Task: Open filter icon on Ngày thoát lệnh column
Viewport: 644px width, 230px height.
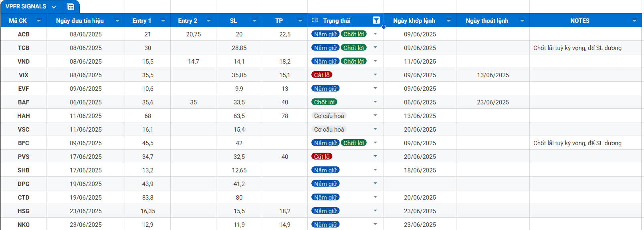Action: click(522, 20)
